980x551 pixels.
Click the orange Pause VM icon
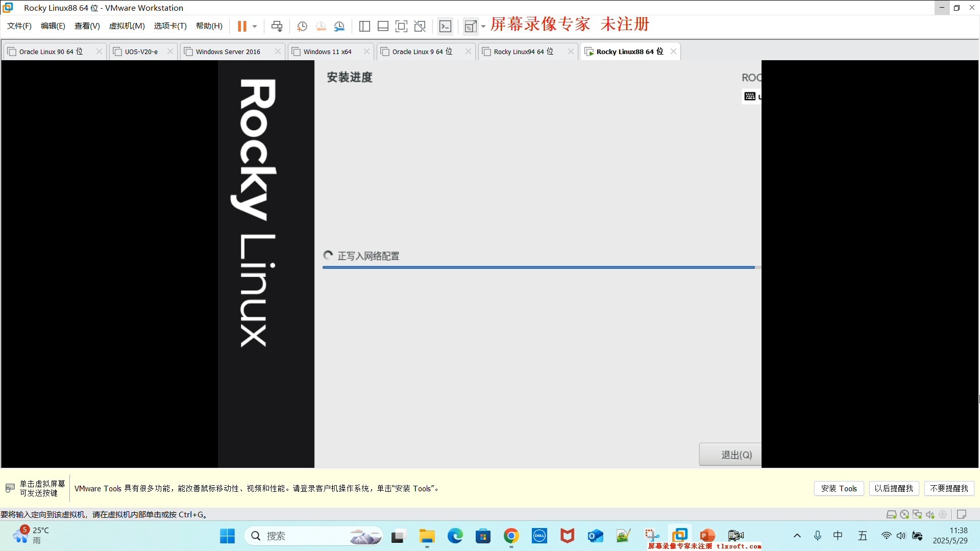pos(242,26)
